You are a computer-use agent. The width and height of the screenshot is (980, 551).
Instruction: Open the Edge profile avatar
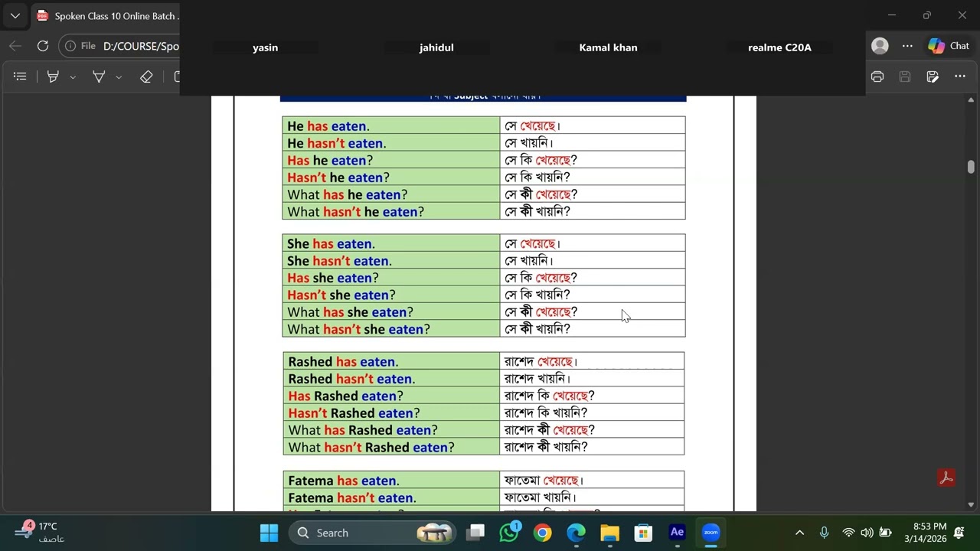pyautogui.click(x=880, y=46)
